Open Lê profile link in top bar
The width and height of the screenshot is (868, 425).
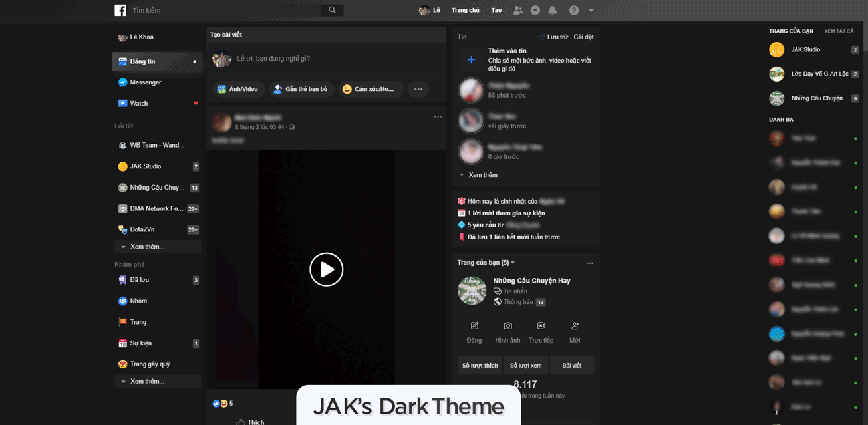430,10
